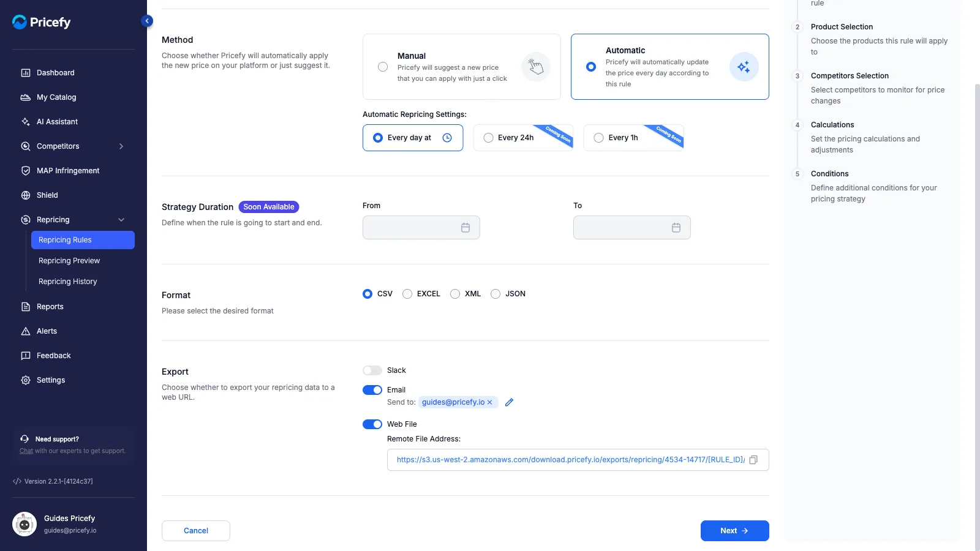This screenshot has height=551, width=980.
Task: Copy the remote file address
Action: coord(753,460)
